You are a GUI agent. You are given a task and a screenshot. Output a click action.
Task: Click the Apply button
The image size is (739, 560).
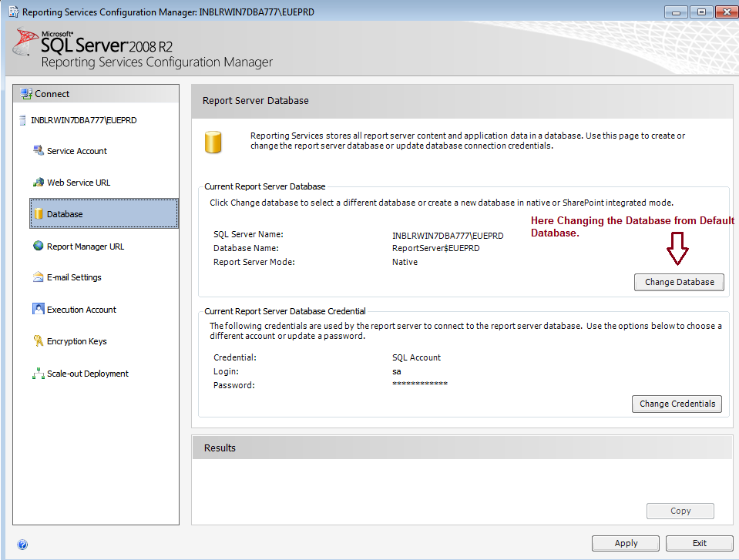click(x=626, y=543)
